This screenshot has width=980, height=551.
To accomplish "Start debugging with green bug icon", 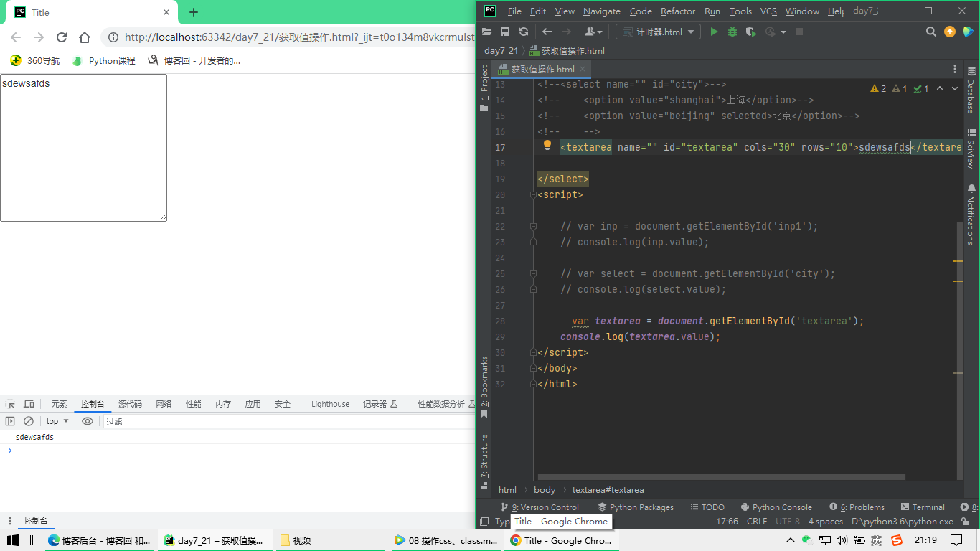I will click(732, 32).
